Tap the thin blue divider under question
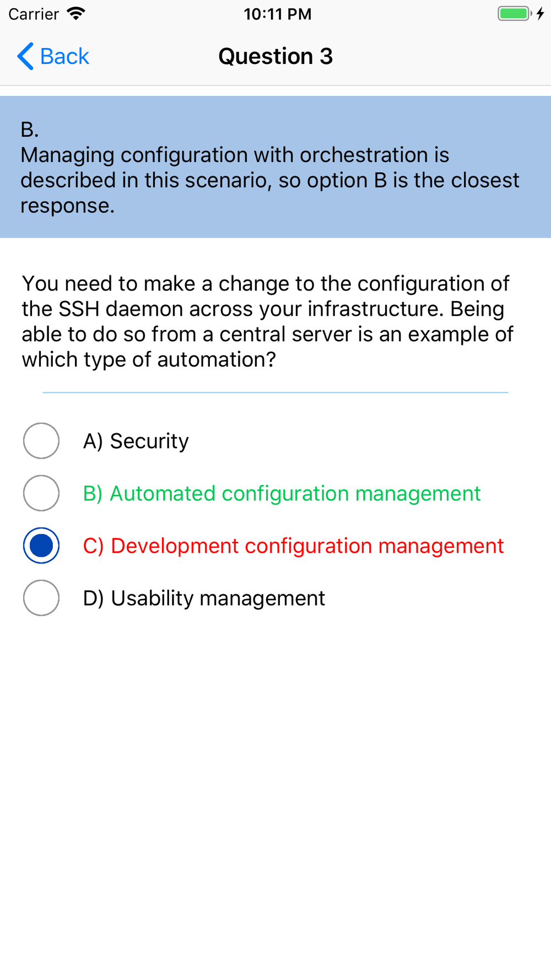The image size is (551, 980). (x=275, y=392)
